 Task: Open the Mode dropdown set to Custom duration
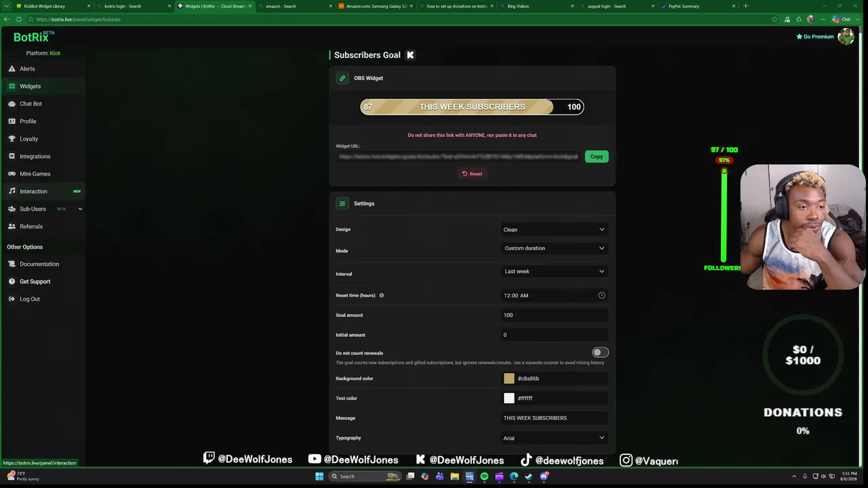554,248
